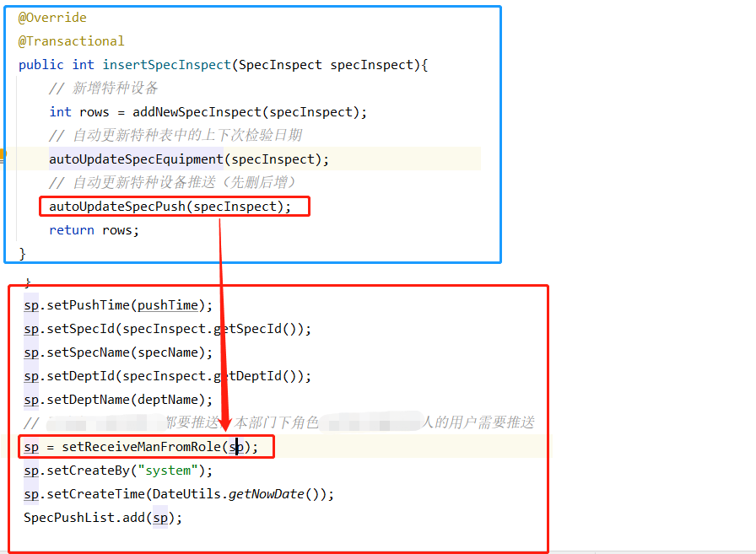
Task: Click the autoUpdateSpecPush(specInspect) call
Action: point(170,207)
